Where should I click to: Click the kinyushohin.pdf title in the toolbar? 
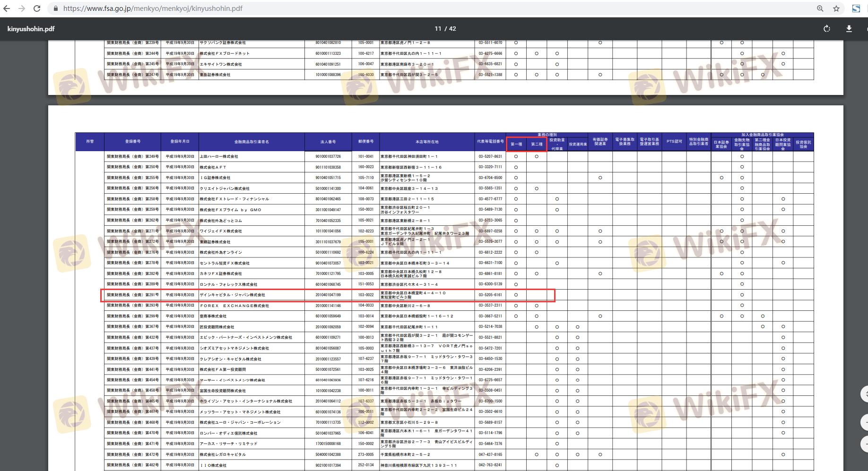[31, 29]
